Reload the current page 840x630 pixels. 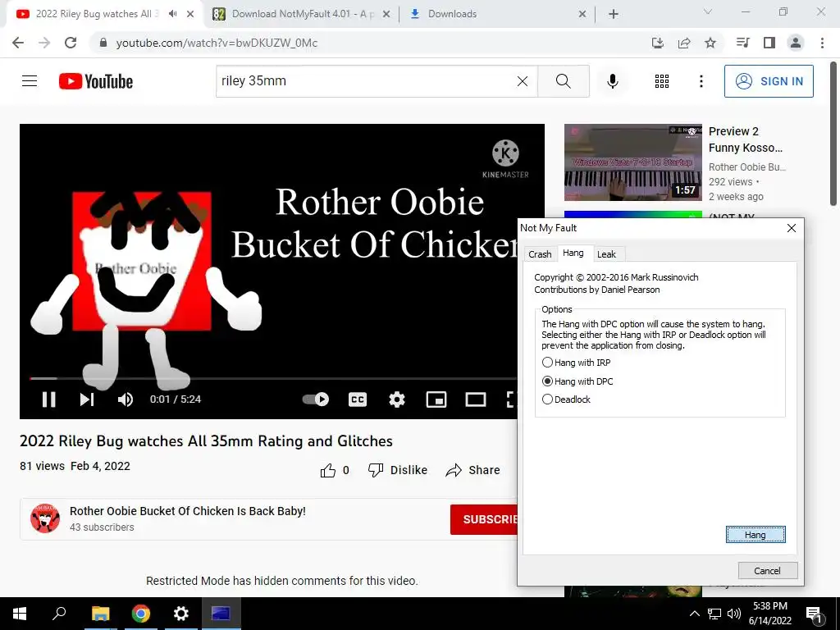(x=71, y=43)
